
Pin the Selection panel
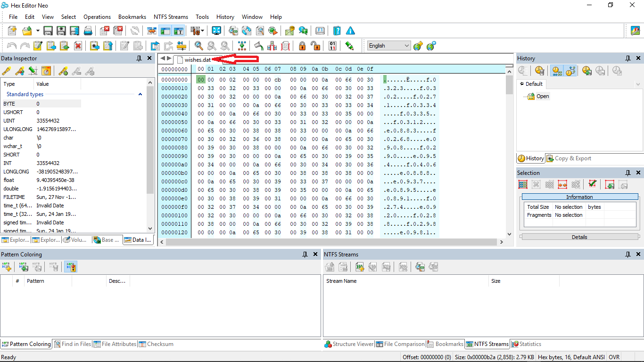[628, 173]
